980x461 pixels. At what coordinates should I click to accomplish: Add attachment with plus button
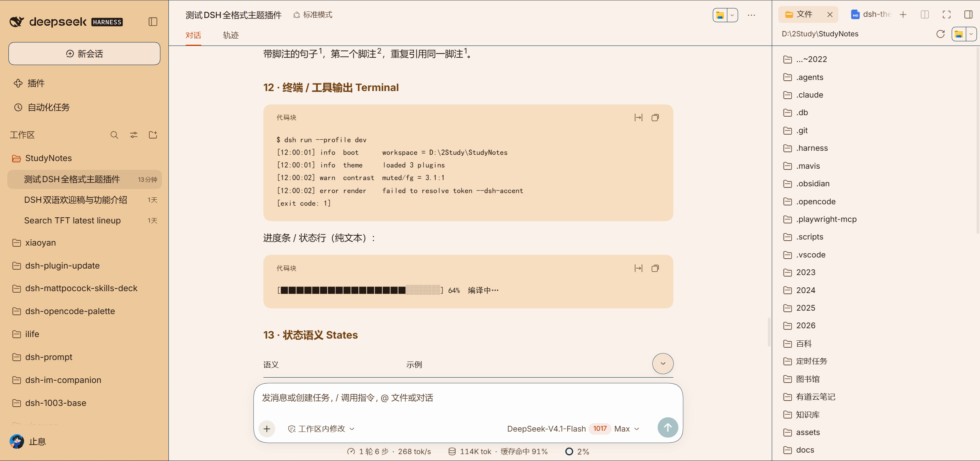267,429
